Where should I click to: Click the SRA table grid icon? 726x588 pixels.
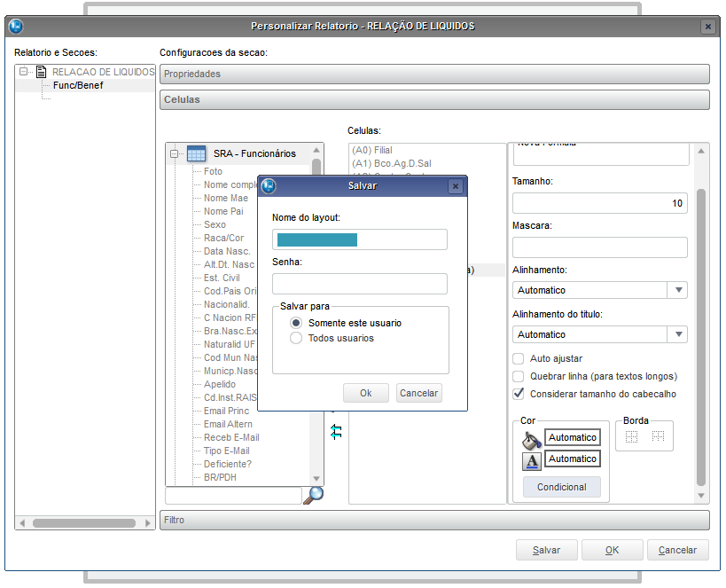pyautogui.click(x=196, y=153)
